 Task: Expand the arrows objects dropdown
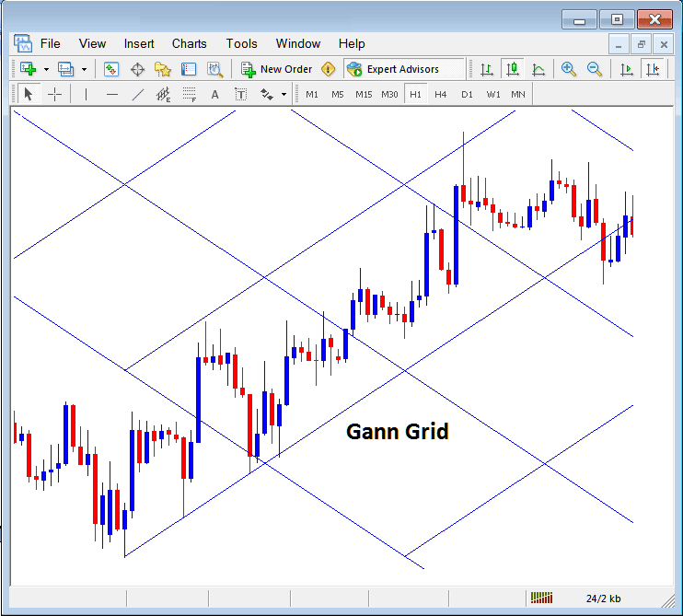coord(284,94)
